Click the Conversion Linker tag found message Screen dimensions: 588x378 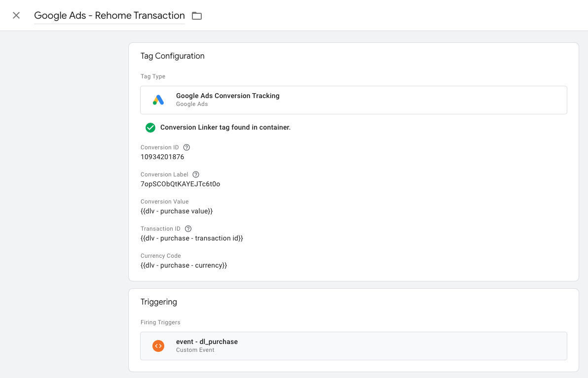[225, 128]
